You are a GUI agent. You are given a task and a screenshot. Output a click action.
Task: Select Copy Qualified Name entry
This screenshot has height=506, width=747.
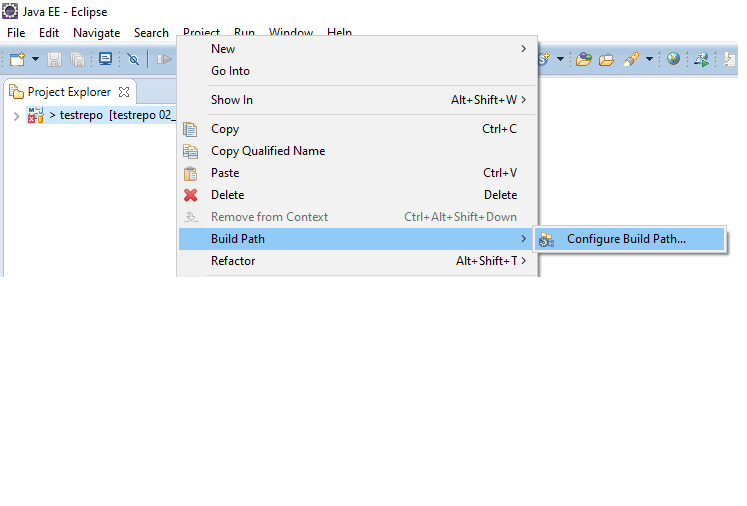point(358,151)
